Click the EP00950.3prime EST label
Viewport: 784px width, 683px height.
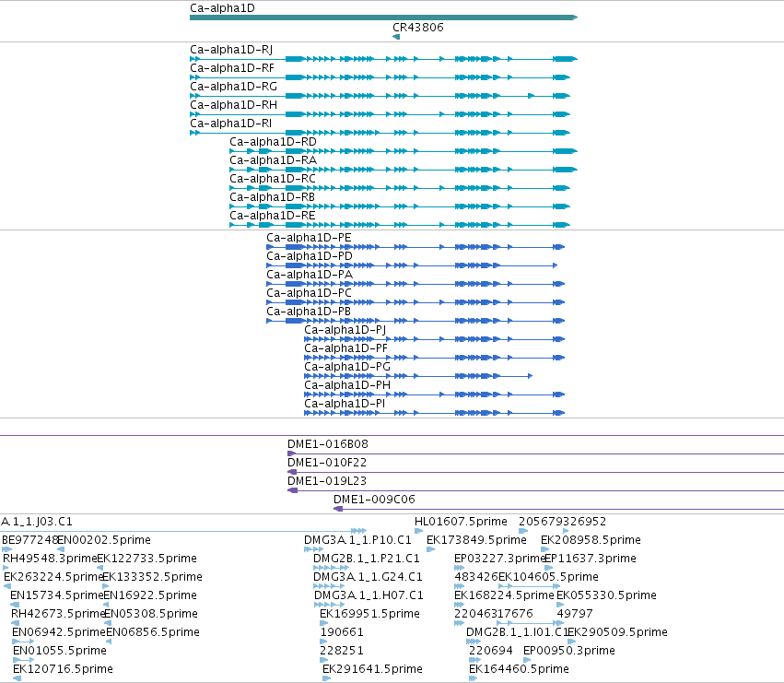coord(569,651)
